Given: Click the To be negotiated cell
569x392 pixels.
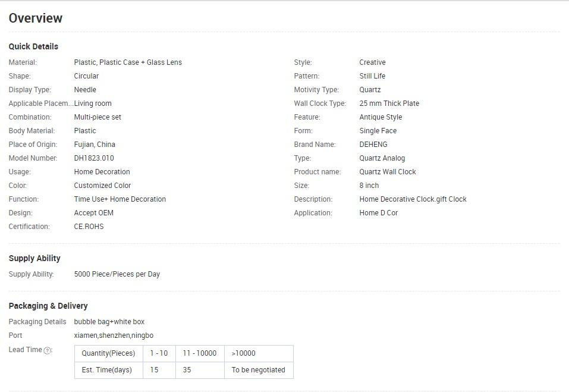Looking at the screenshot, I should (x=259, y=370).
